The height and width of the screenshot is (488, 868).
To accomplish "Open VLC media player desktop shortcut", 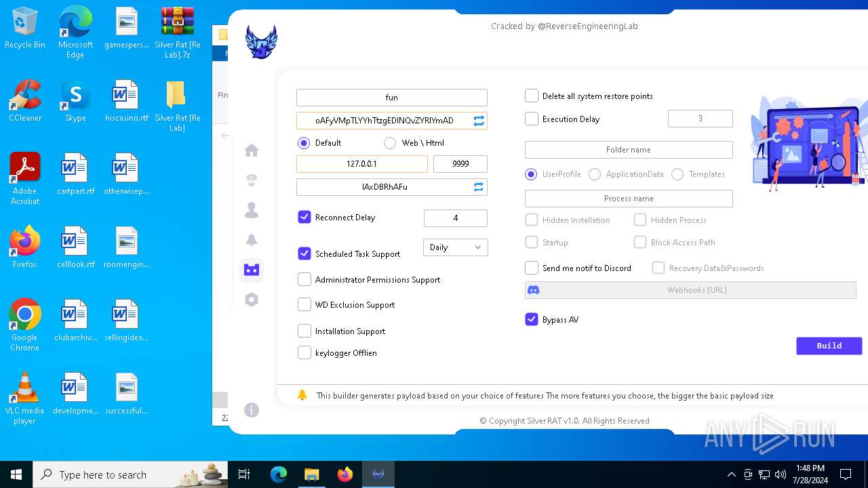I will 25,399.
